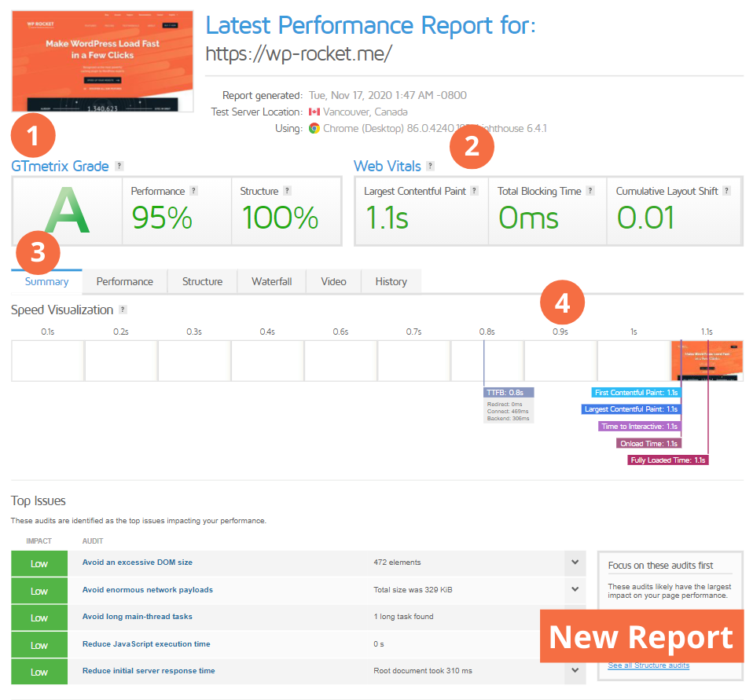
Task: Click the help icon next to GTmetrix Grade
Action: [119, 166]
